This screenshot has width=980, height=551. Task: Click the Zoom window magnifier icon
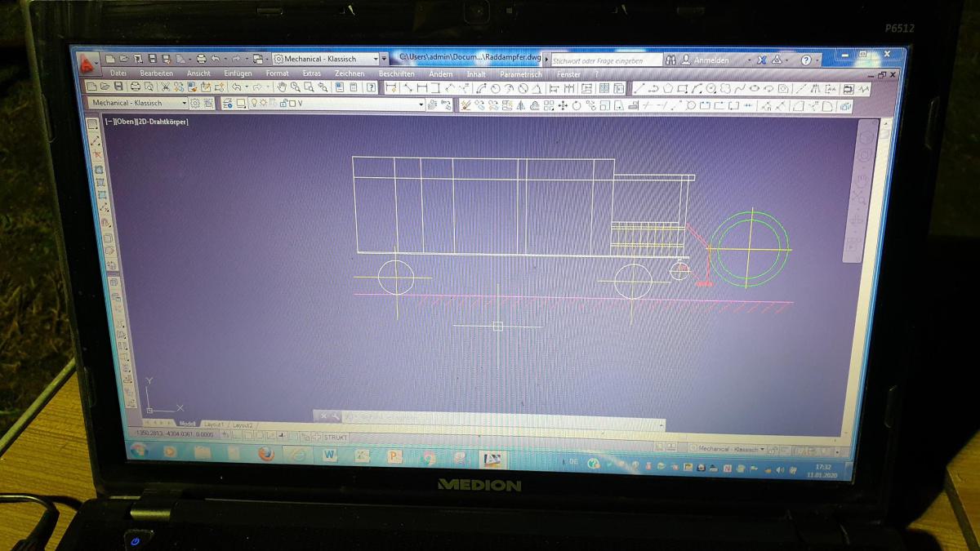click(x=309, y=87)
